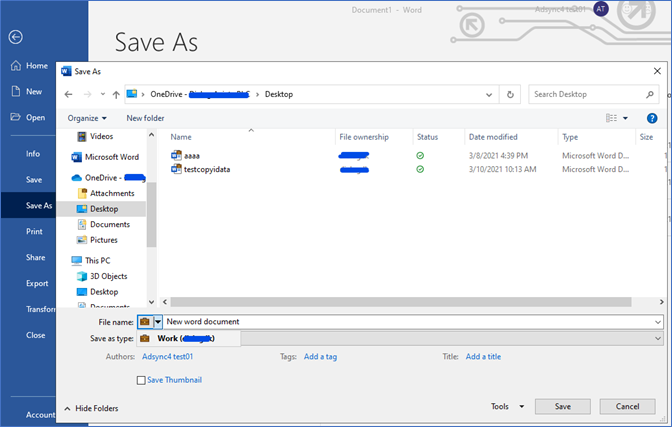Image resolution: width=672 pixels, height=427 pixels.
Task: Select Export in Word backstage menu
Action: coord(37,283)
